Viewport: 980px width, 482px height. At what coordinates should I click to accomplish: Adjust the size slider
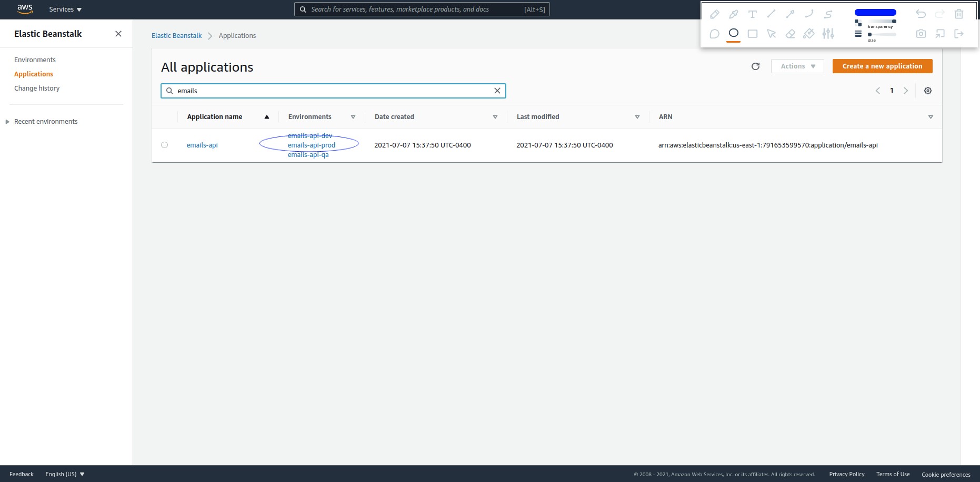pyautogui.click(x=882, y=35)
